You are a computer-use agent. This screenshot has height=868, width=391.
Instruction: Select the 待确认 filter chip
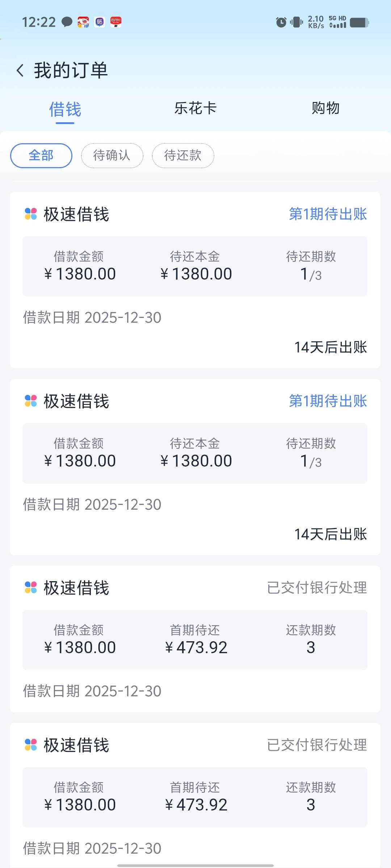click(112, 156)
